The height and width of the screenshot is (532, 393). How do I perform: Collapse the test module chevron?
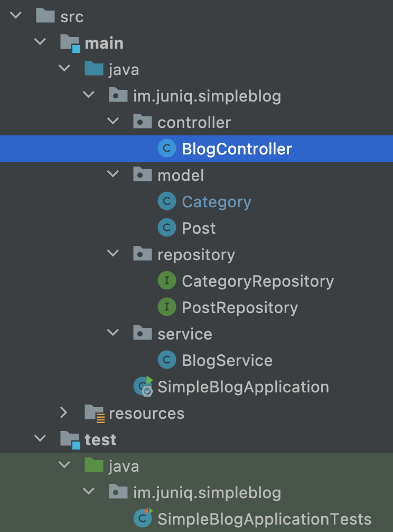[x=40, y=438]
